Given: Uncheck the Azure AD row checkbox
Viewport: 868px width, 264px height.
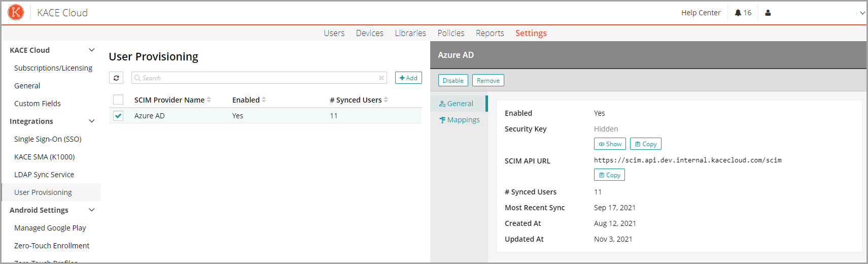Looking at the screenshot, I should (118, 116).
